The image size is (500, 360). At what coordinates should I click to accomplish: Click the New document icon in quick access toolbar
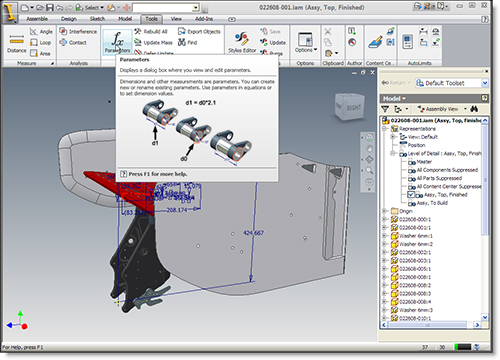[24, 7]
